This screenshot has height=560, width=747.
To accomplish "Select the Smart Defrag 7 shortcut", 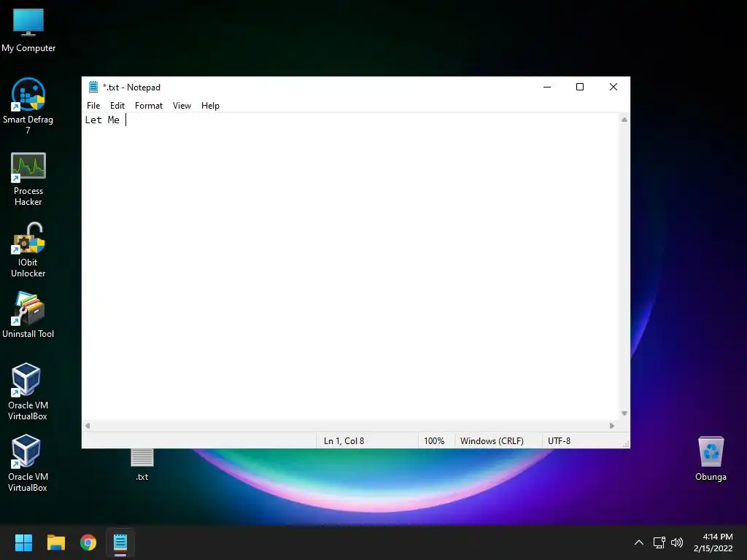I will (x=28, y=106).
